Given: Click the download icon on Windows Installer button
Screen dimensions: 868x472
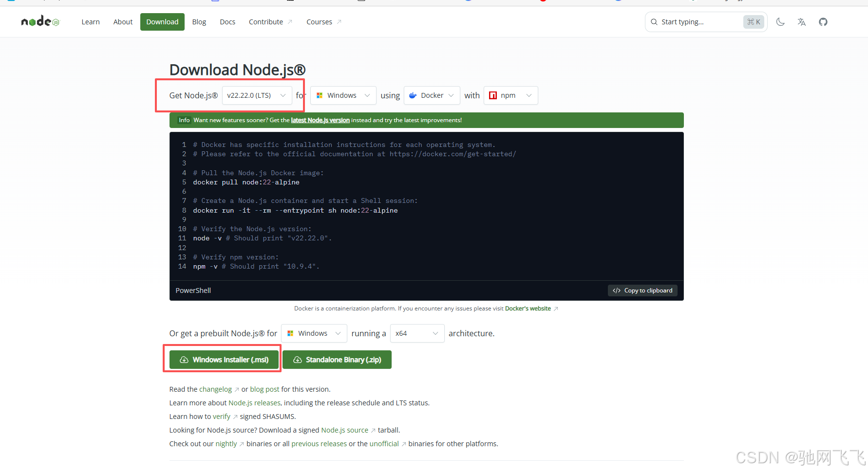Looking at the screenshot, I should (184, 360).
